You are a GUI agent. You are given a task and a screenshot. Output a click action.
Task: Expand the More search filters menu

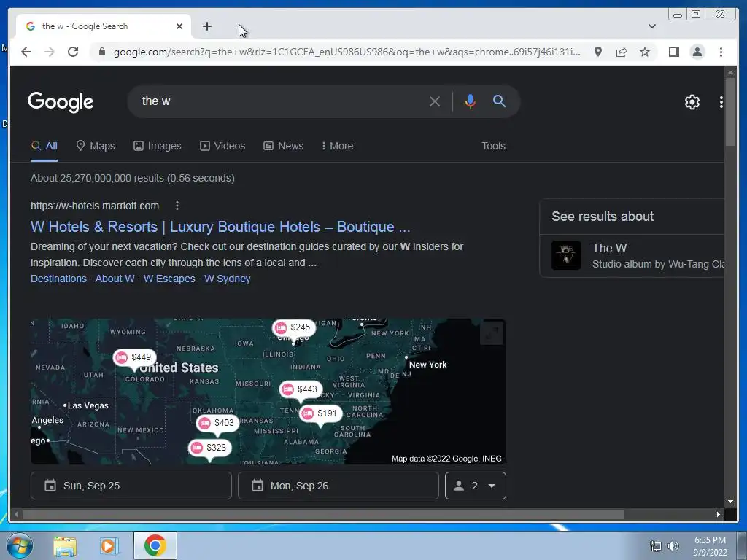pyautogui.click(x=337, y=146)
